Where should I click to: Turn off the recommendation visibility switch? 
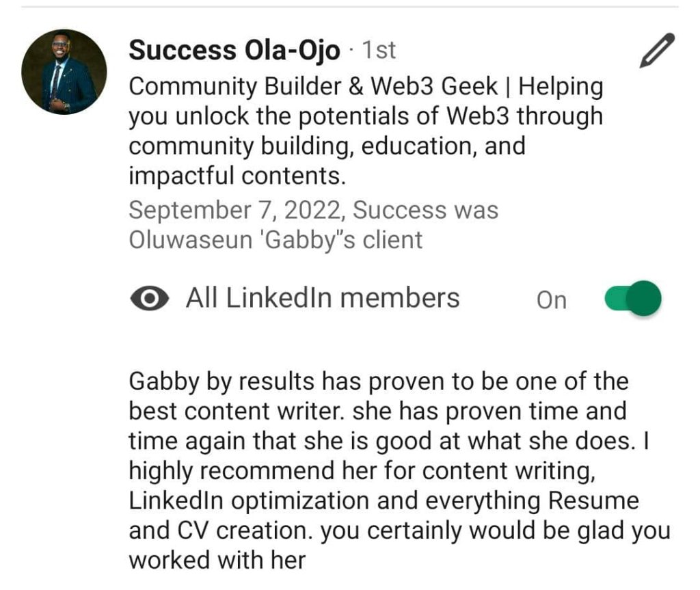pos(633,298)
